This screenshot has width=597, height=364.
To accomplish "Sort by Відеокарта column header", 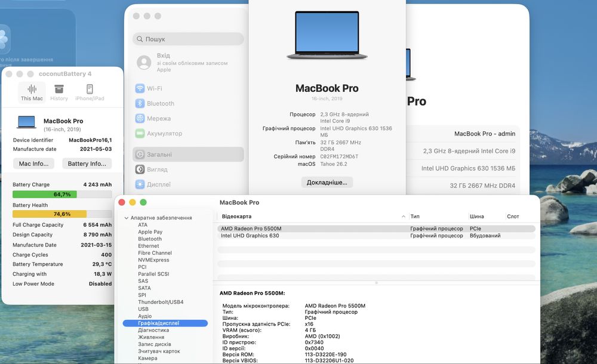I will tap(312, 216).
